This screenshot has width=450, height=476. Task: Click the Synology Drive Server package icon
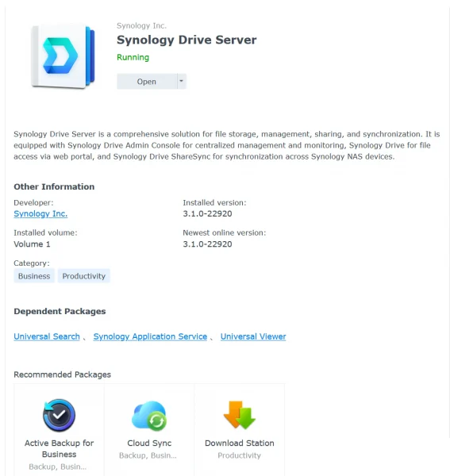pos(63,57)
